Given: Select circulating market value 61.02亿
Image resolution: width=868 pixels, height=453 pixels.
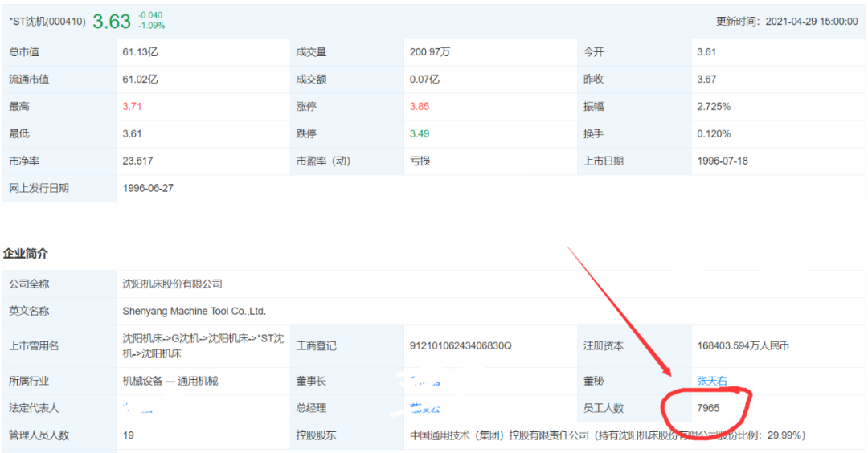Looking at the screenshot, I should coord(140,79).
